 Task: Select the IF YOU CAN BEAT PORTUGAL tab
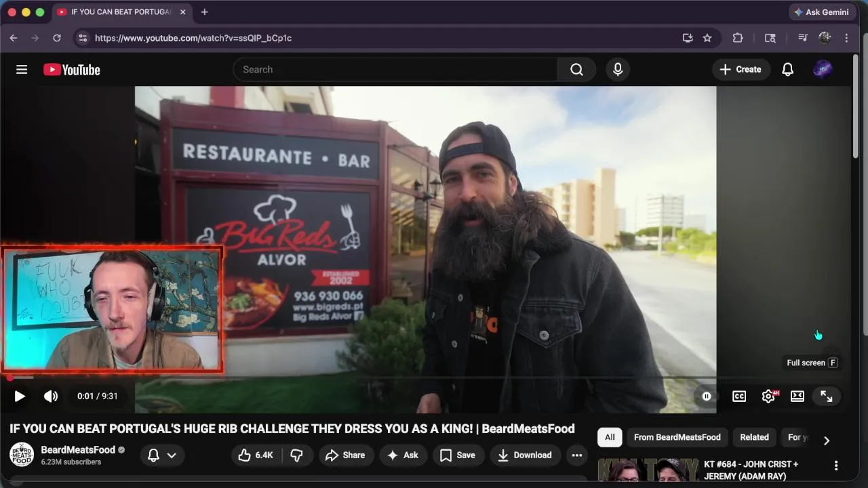tap(122, 12)
